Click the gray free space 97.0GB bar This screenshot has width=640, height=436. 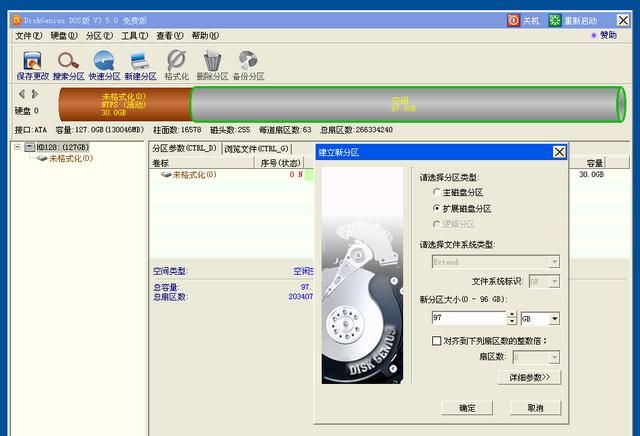click(406, 105)
